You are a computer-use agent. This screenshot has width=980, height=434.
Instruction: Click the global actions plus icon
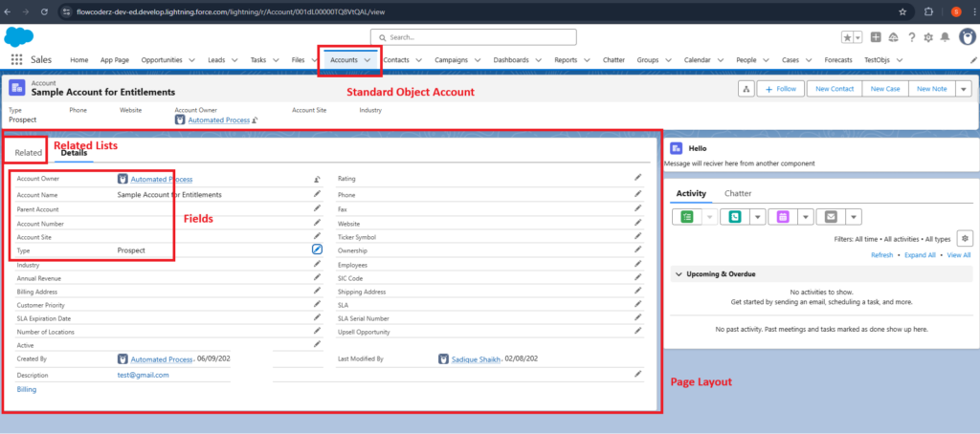click(876, 37)
